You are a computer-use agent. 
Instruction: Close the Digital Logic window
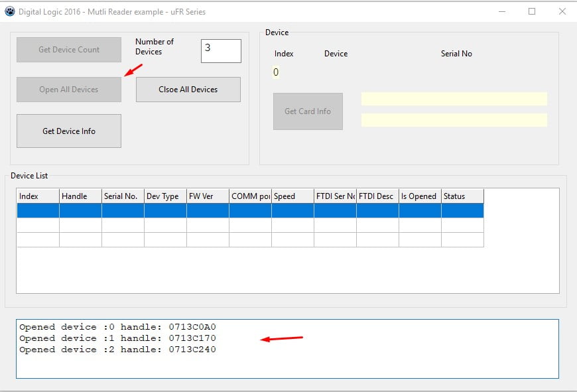click(x=562, y=11)
